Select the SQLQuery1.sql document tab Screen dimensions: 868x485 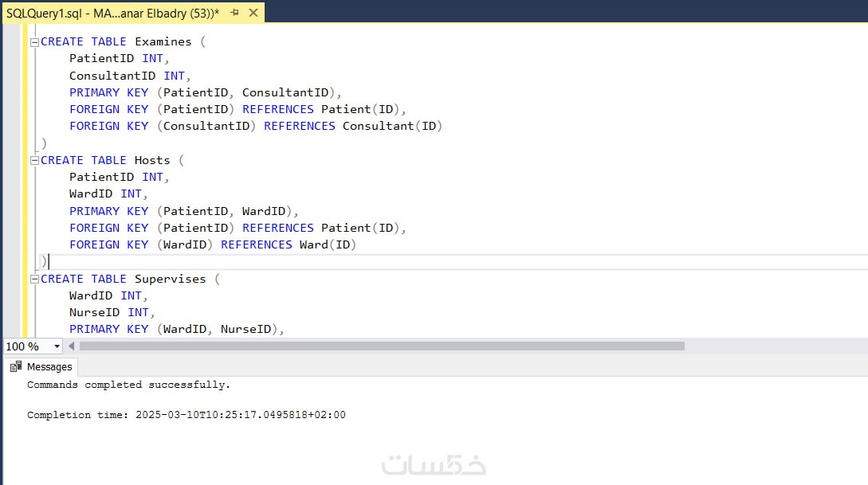(x=133, y=13)
